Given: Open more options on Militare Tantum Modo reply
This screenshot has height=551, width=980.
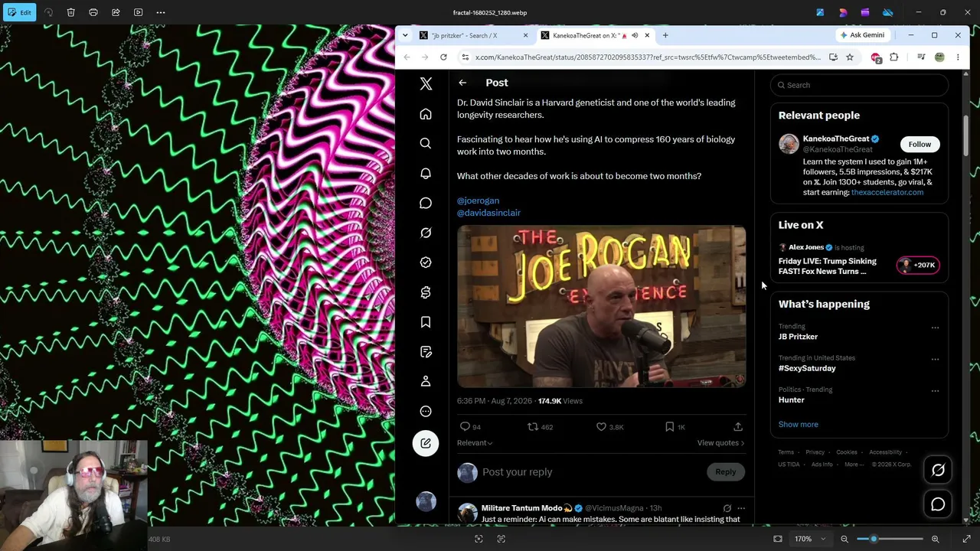Looking at the screenshot, I should tap(740, 508).
